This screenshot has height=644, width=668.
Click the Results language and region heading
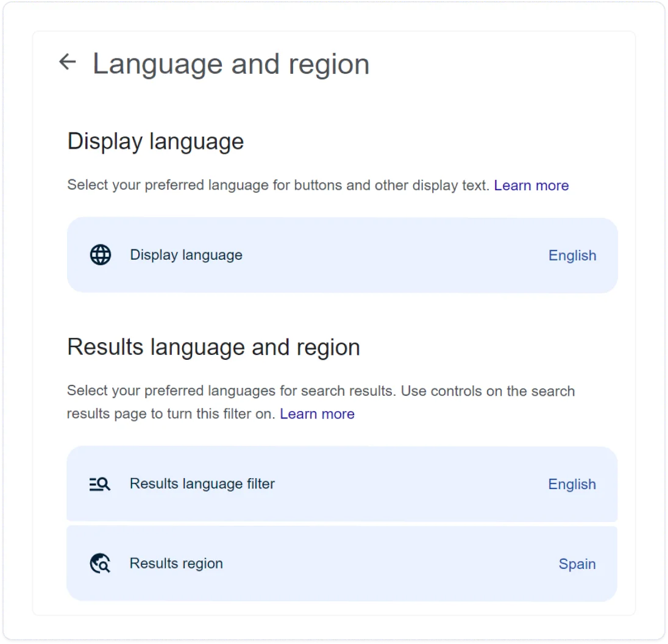click(213, 346)
